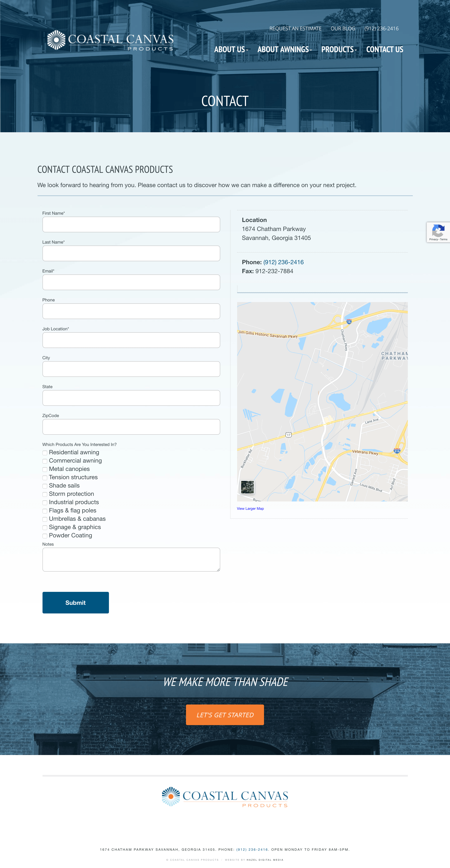Click the footer Coastal Canvas Products logo
The height and width of the screenshot is (868, 450).
click(x=225, y=797)
